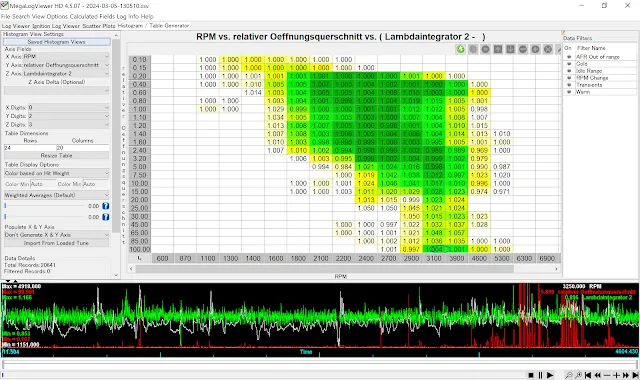
Task: Click the Resize Table button
Action: (57, 156)
